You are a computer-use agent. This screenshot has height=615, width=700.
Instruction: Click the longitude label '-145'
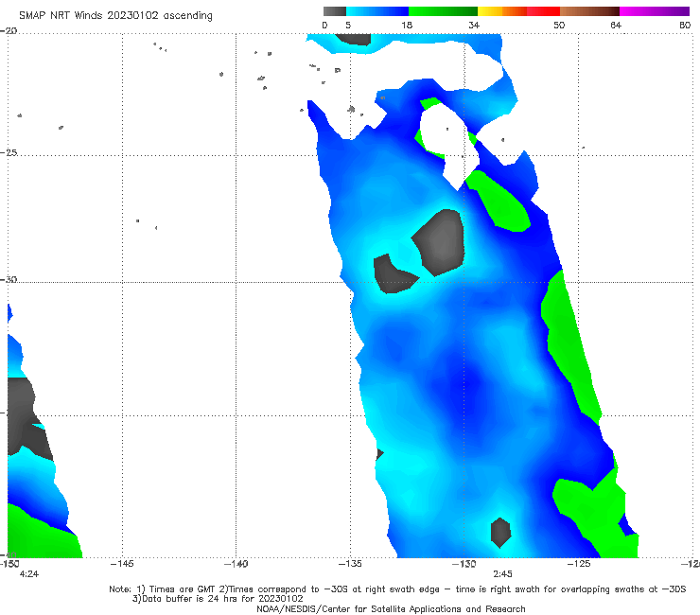(122, 564)
